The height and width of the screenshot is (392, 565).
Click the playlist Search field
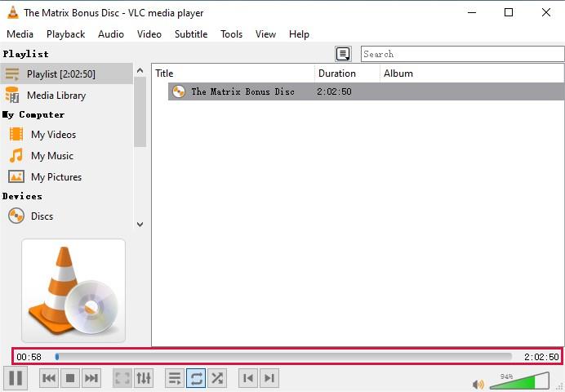pos(461,54)
